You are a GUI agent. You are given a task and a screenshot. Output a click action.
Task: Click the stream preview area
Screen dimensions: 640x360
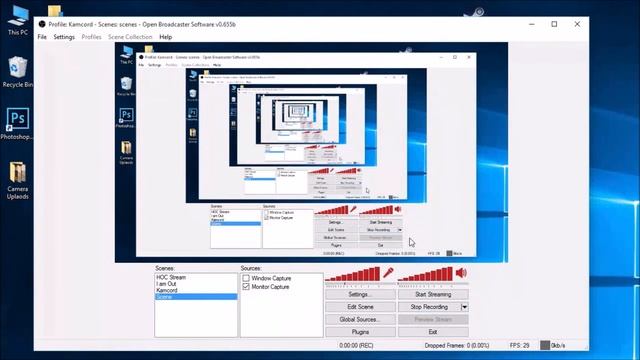(x=311, y=152)
